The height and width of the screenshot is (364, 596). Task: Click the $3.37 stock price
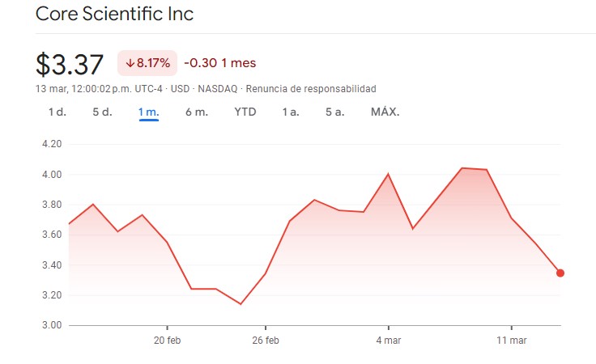[71, 62]
